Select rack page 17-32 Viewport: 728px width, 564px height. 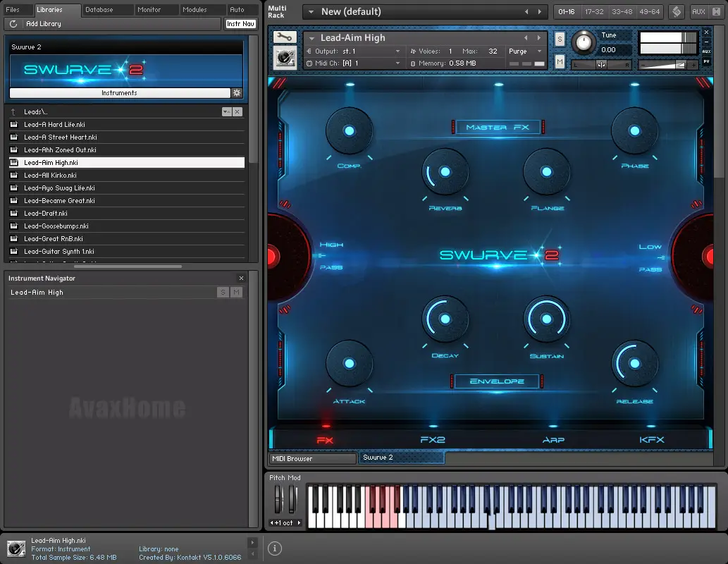click(x=594, y=11)
